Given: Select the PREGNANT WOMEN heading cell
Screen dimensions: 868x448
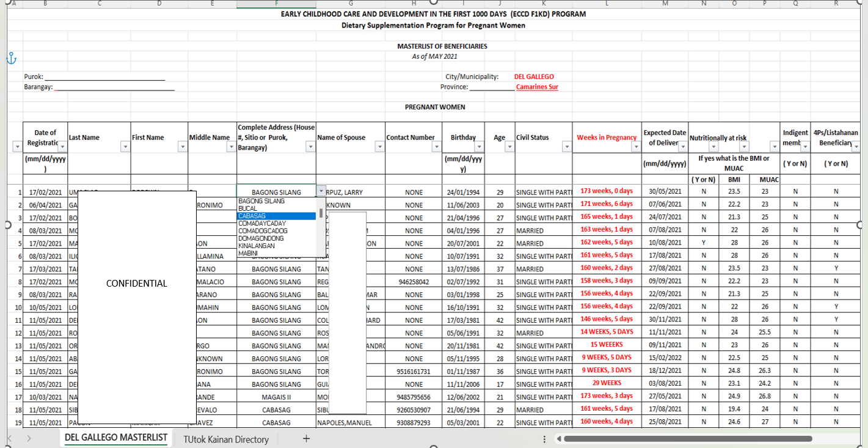Looking at the screenshot, I should pos(435,107).
